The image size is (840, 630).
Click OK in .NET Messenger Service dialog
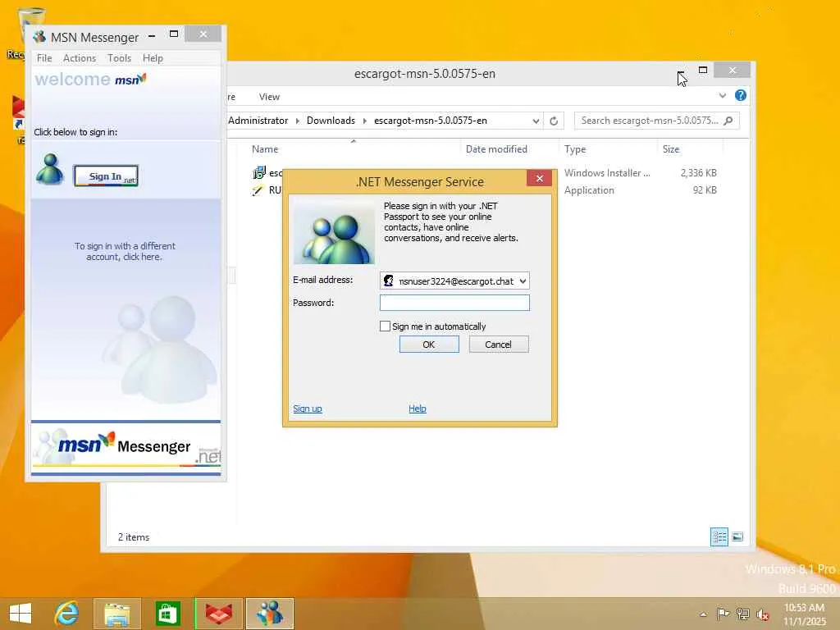429,344
